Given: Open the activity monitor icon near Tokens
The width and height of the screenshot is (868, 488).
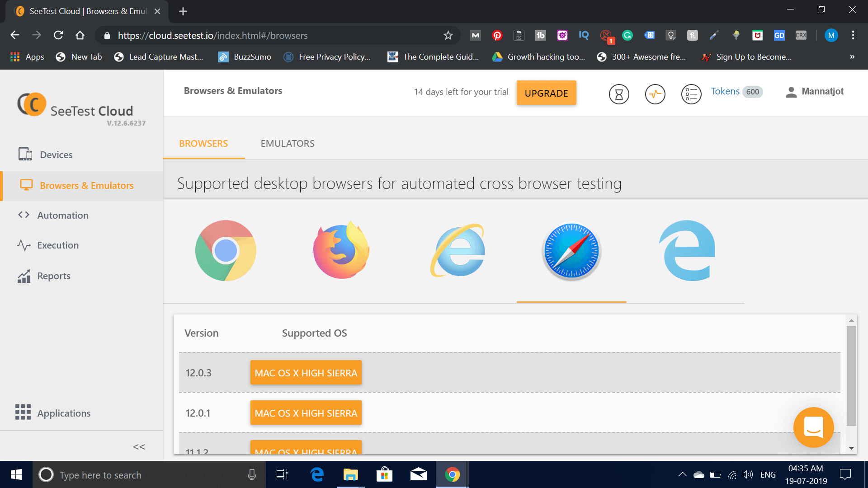Looking at the screenshot, I should (655, 94).
